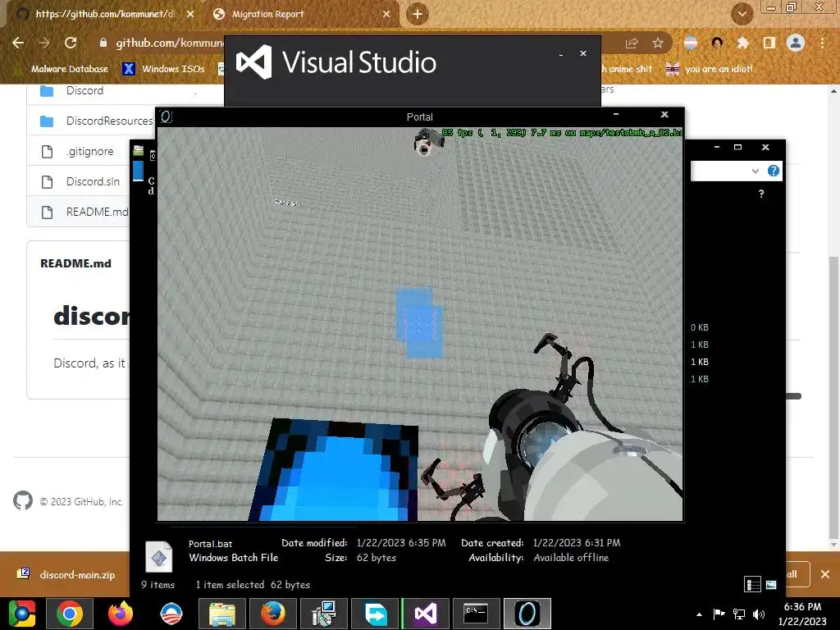Open the Windows ISOs bookmark
This screenshot has width=840, height=630.
pos(164,69)
